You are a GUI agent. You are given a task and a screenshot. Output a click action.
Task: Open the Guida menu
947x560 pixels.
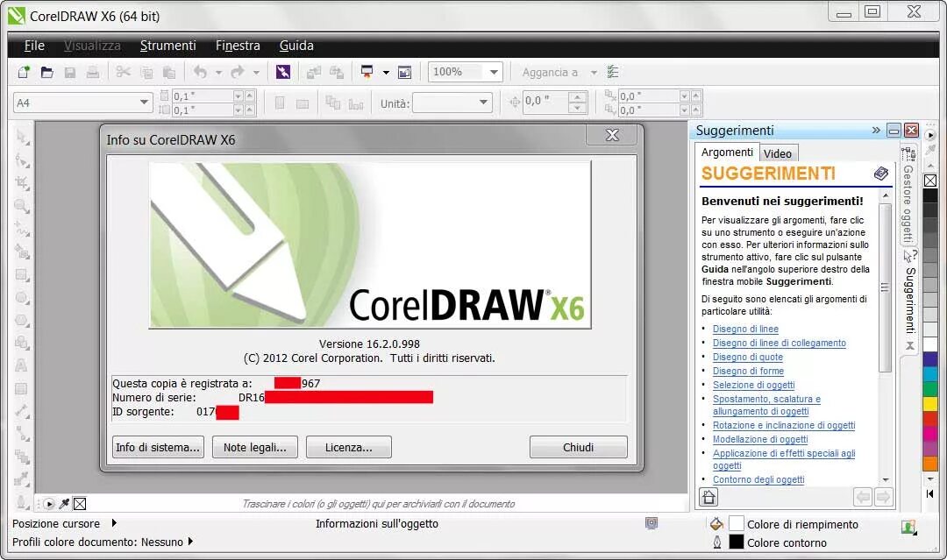[296, 46]
